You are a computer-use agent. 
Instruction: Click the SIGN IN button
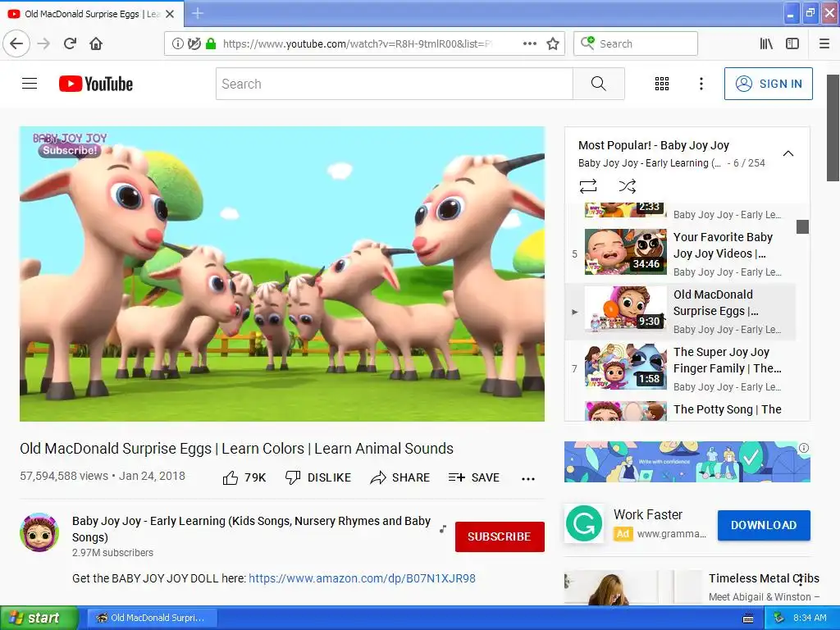pos(768,84)
